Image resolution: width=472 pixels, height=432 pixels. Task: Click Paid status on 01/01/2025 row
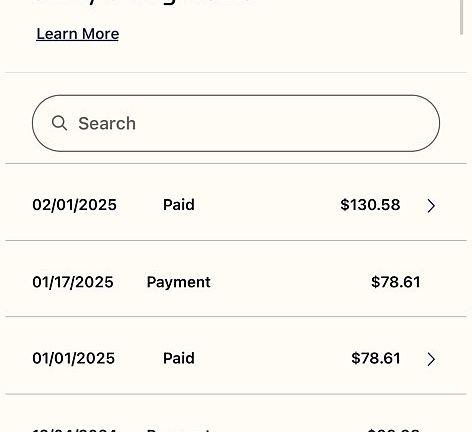pyautogui.click(x=179, y=358)
